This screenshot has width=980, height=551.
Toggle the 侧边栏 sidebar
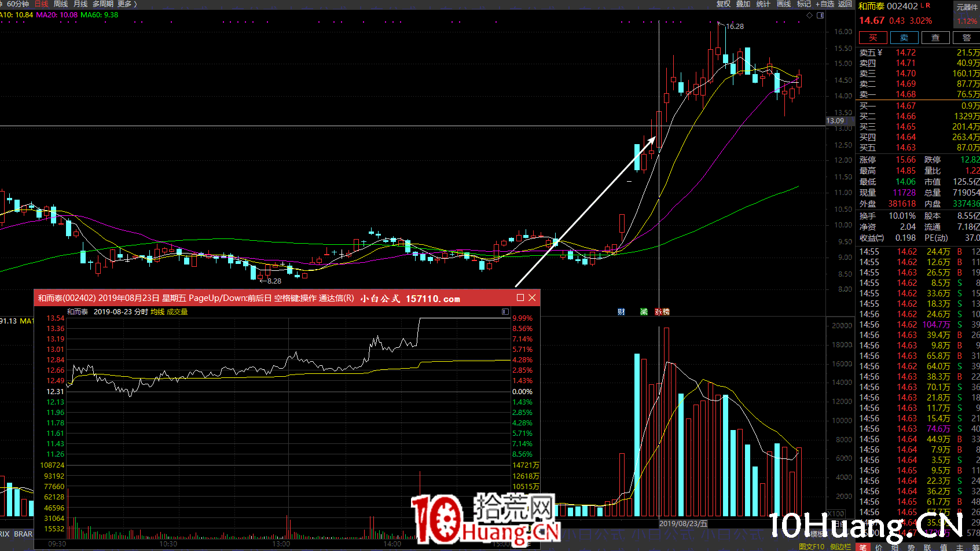pos(840,547)
